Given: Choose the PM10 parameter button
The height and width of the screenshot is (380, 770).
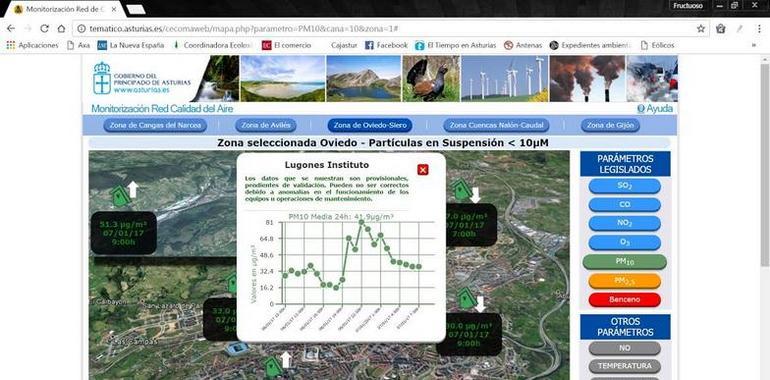Looking at the screenshot, I should (x=625, y=262).
